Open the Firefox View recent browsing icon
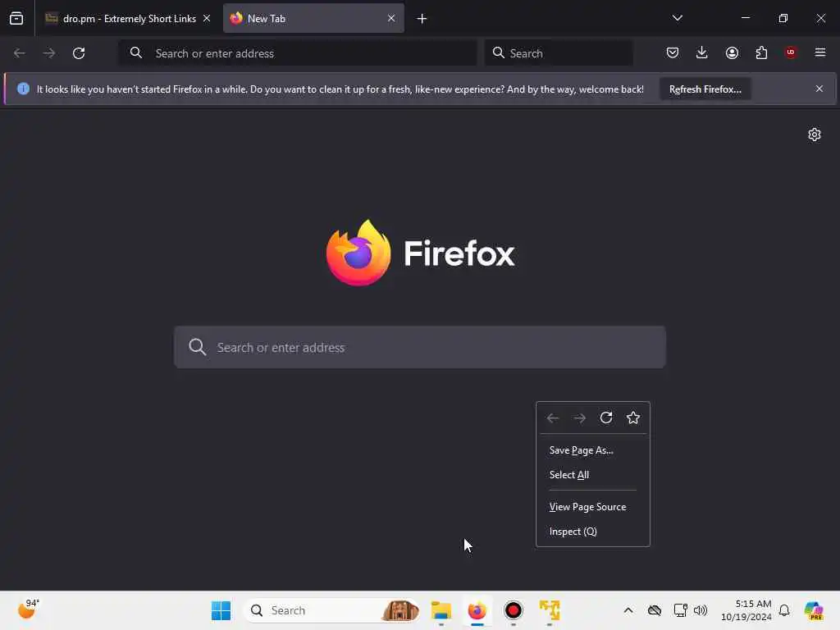The image size is (840, 630). click(x=16, y=18)
